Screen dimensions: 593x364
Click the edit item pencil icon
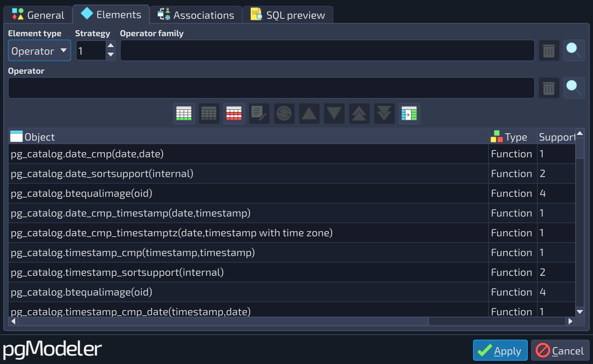259,114
